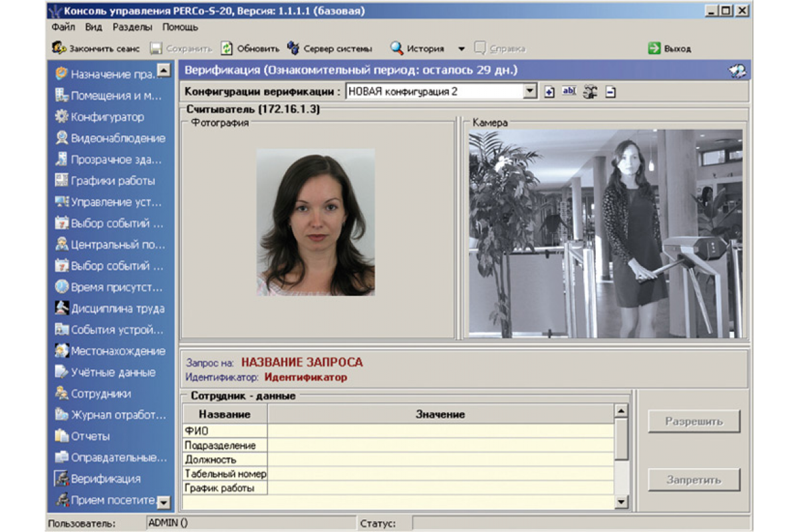Select Верификация in the sidebar

click(x=98, y=478)
